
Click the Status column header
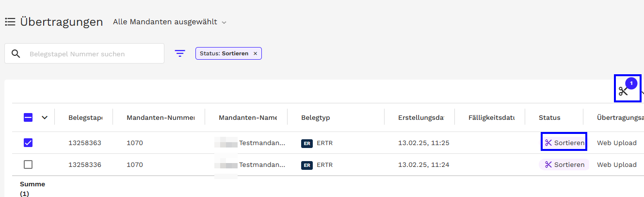549,117
